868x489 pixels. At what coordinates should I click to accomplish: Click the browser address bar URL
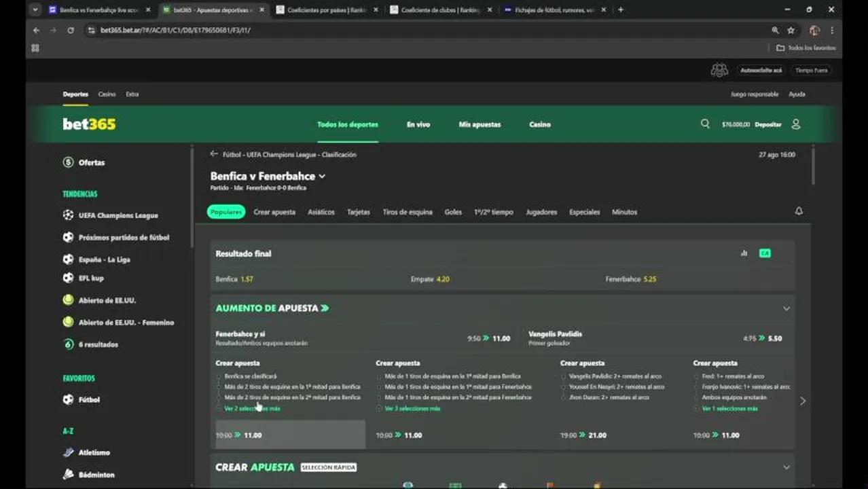tap(175, 31)
